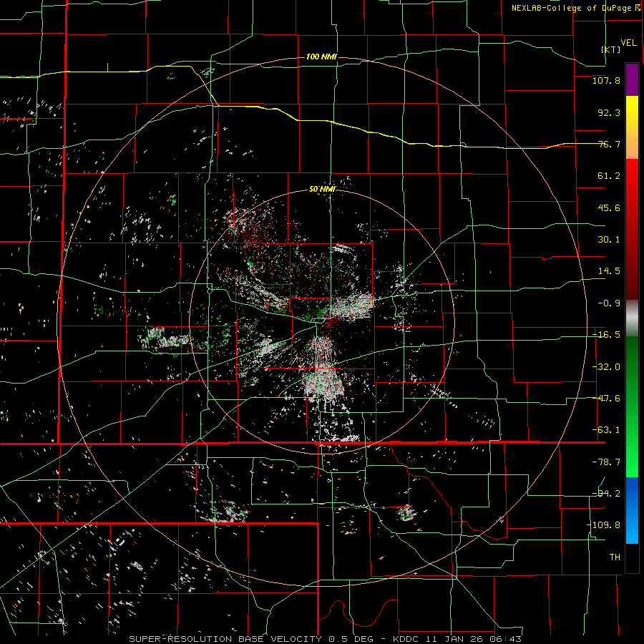Screen dimensions: 644x644
Task: Click the Super-Resolution Base Velocity caption
Action: (x=326, y=639)
